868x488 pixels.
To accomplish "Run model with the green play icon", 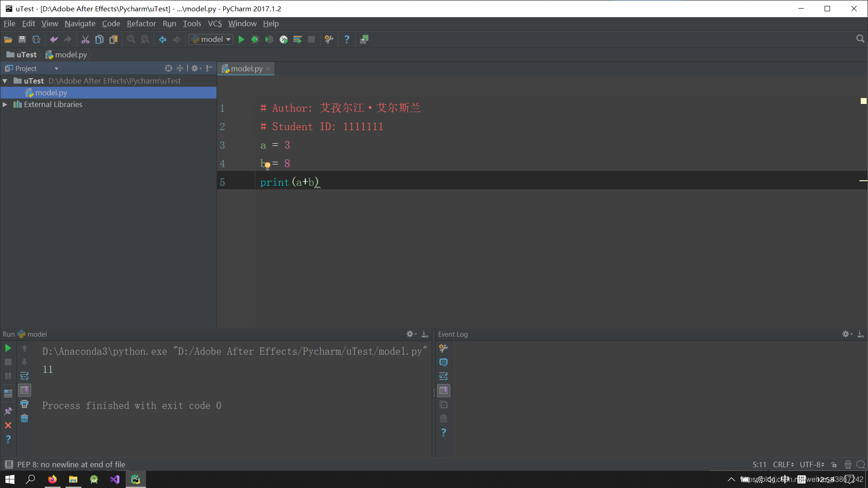I will (x=241, y=40).
